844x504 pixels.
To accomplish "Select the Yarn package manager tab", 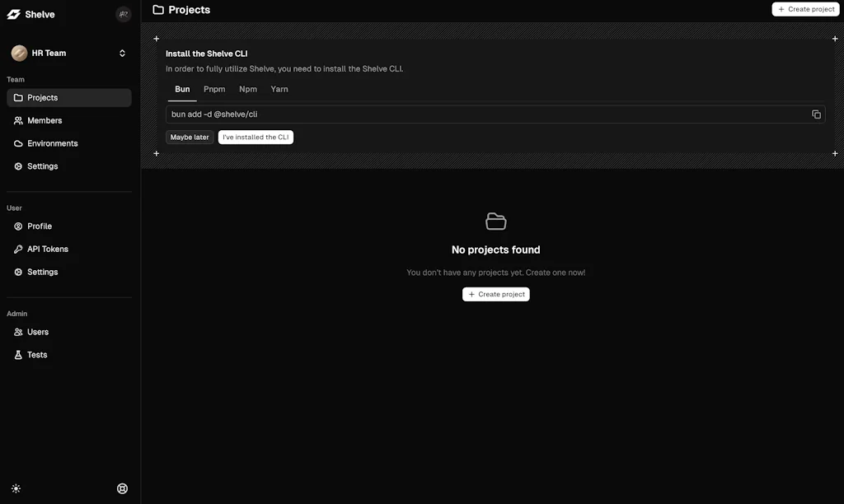I will 279,89.
